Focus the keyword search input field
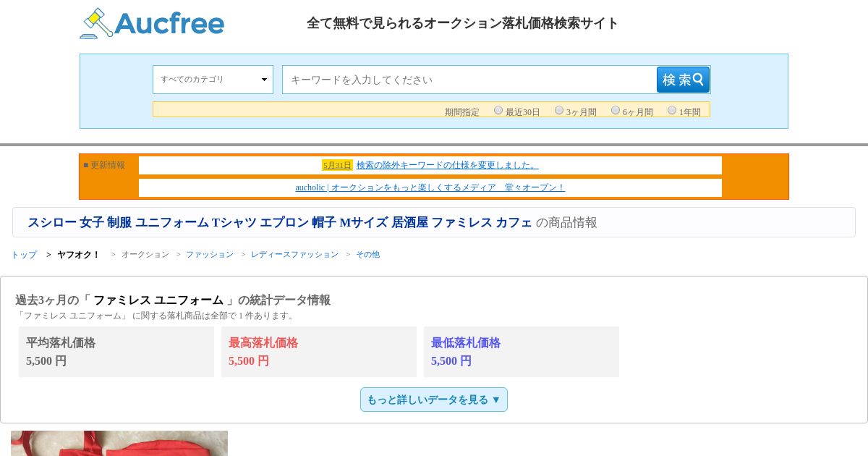 pyautogui.click(x=469, y=80)
